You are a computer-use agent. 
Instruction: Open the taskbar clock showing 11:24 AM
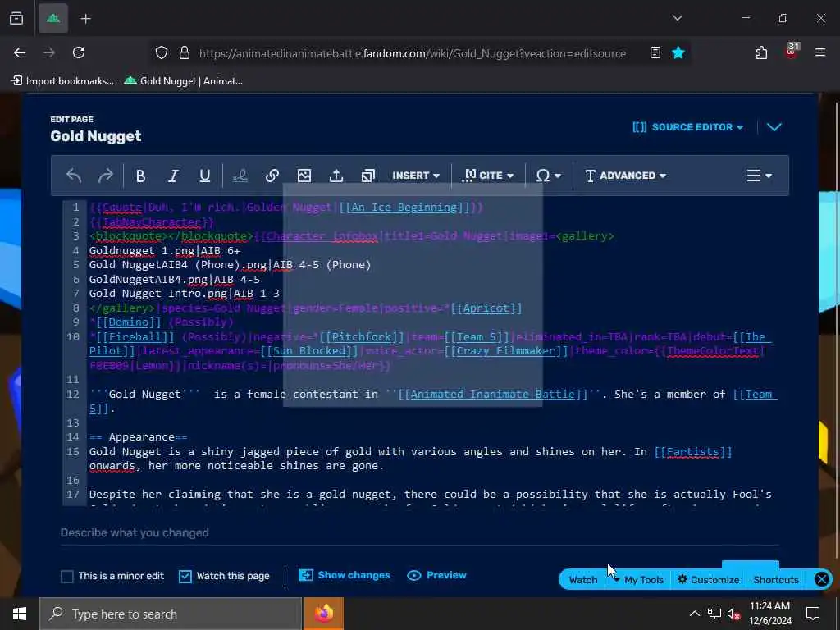(x=769, y=614)
